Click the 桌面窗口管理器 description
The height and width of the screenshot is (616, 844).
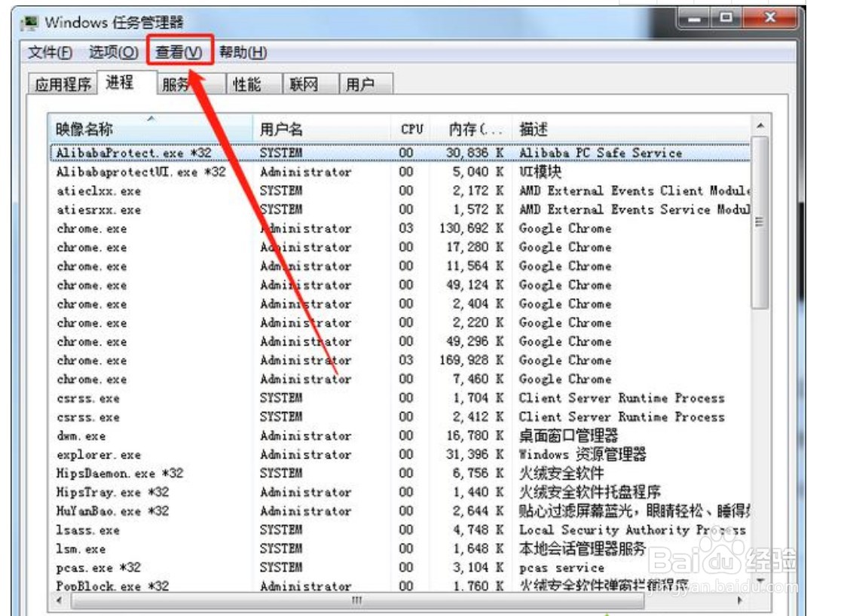568,435
